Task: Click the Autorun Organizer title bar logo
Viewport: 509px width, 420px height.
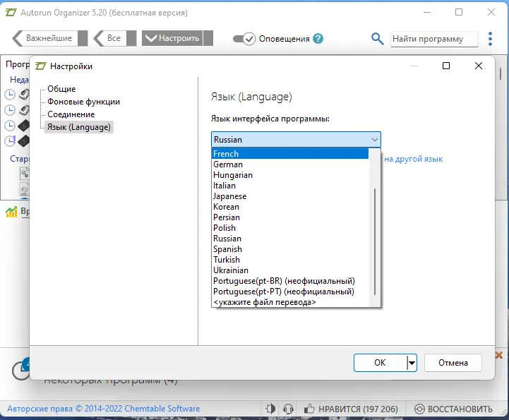Action: click(11, 13)
